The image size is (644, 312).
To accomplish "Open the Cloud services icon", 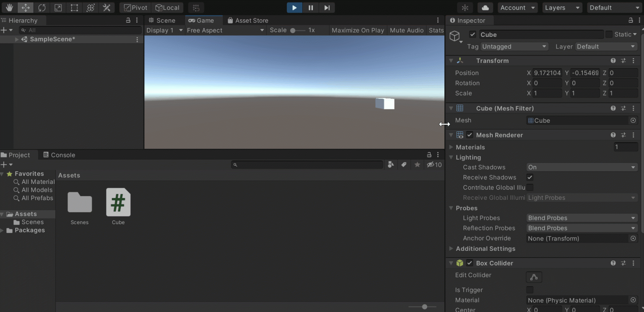I will coord(485,8).
